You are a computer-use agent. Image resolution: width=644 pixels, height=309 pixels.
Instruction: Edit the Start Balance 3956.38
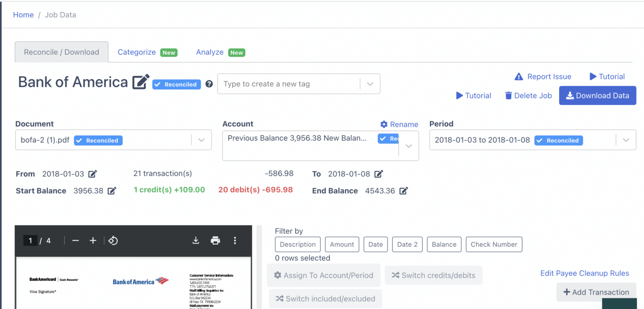tap(112, 191)
